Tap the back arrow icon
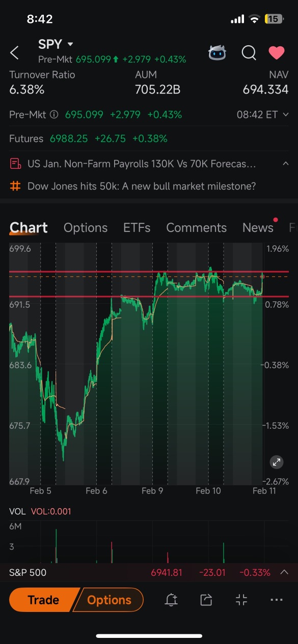This screenshot has width=298, height=644. [14, 52]
